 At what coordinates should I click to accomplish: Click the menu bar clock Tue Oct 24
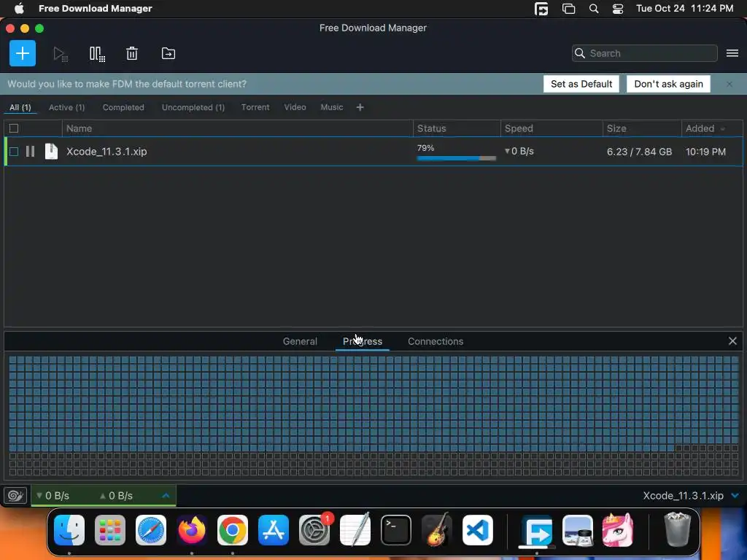[x=684, y=9]
